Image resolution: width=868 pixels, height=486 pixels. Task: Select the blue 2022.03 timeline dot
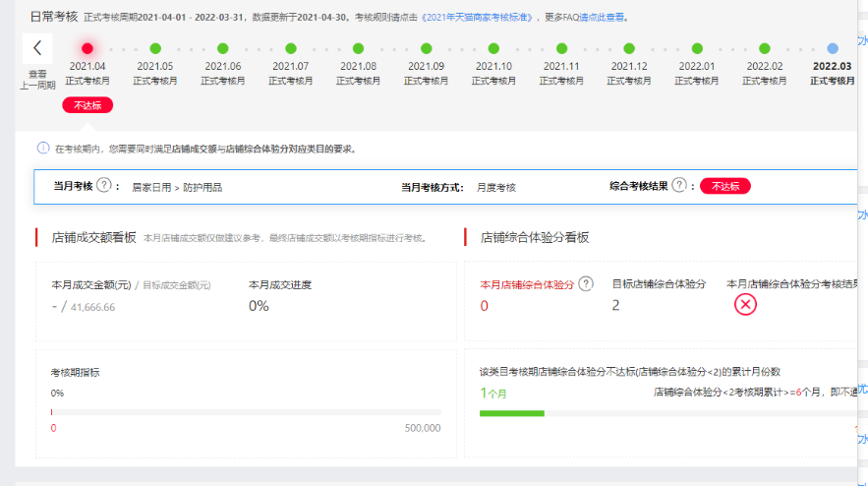tap(833, 48)
